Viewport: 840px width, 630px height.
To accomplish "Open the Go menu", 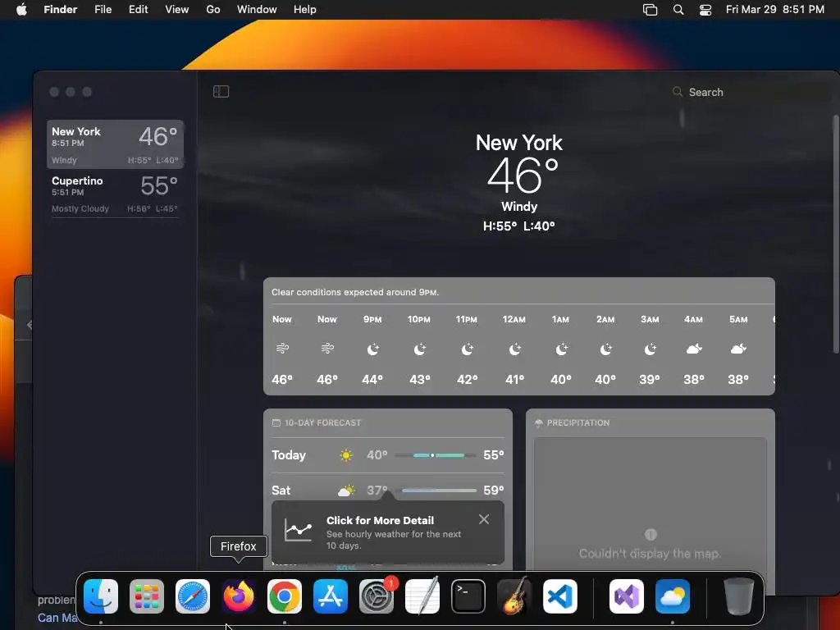I will pyautogui.click(x=213, y=10).
